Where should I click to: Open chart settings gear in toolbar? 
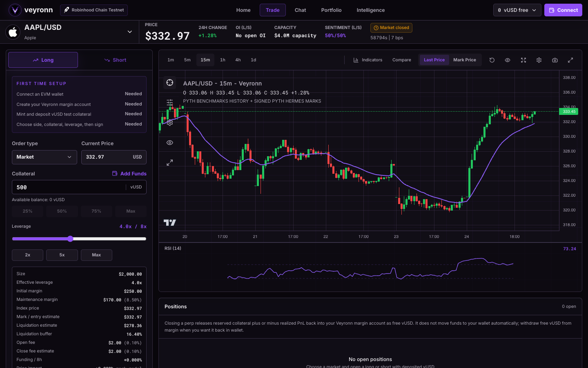coord(539,60)
